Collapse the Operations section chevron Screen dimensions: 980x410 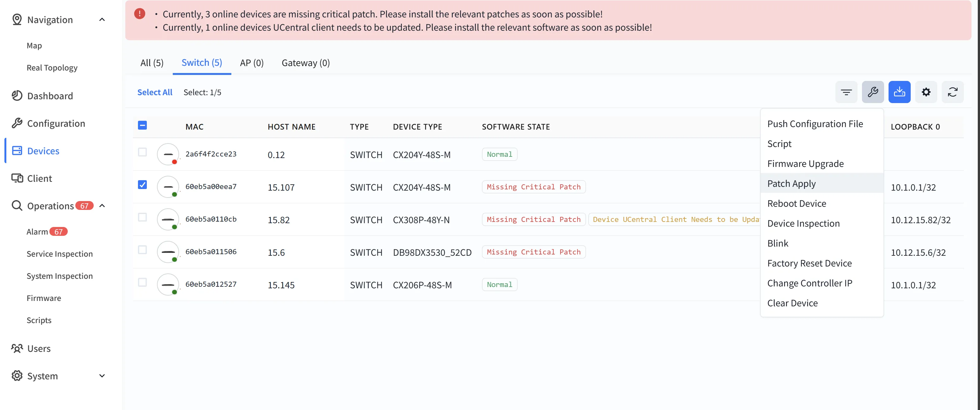coord(102,205)
